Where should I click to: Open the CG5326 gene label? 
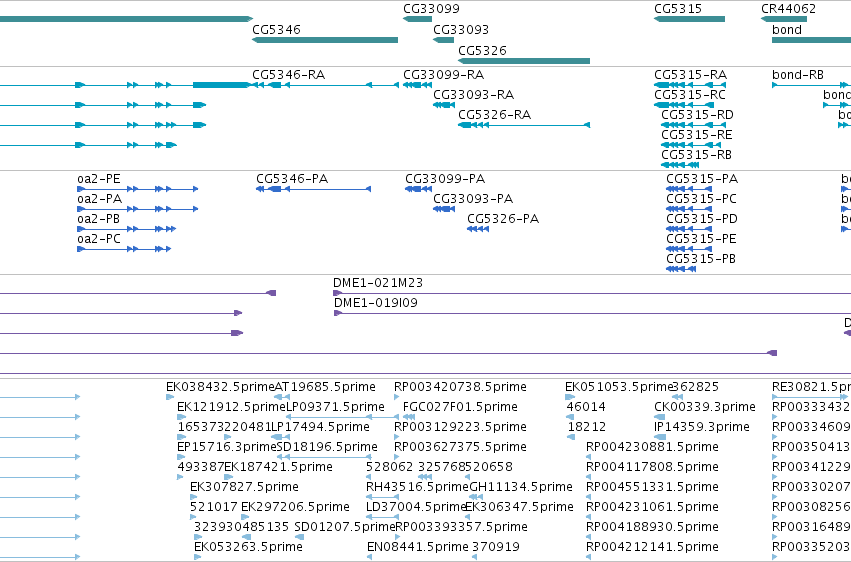(x=482, y=50)
